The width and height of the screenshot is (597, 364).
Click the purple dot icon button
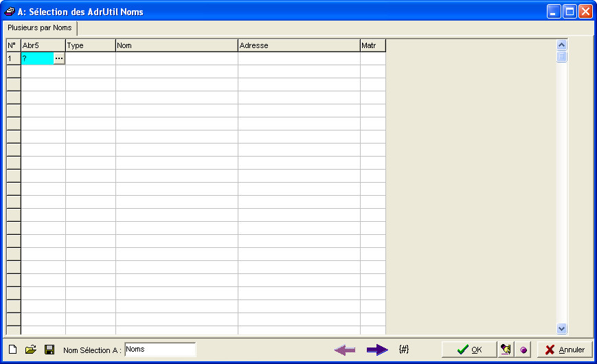pos(523,350)
